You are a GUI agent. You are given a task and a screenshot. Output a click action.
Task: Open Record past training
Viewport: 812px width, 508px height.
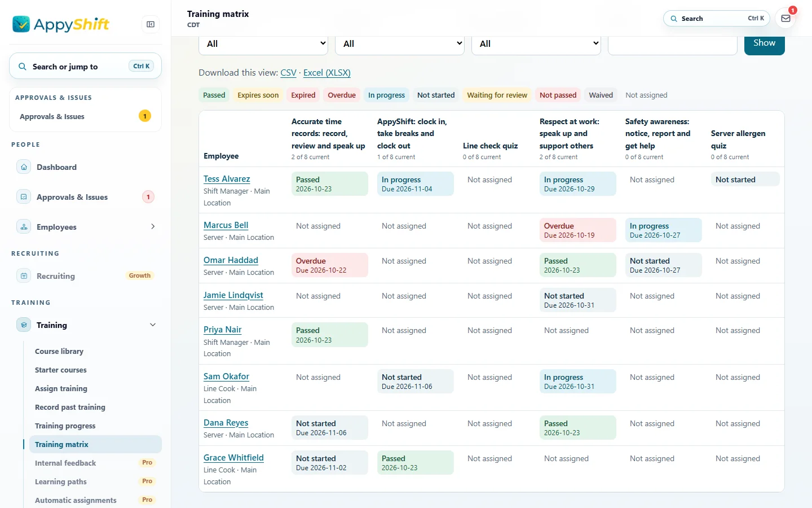(x=70, y=407)
